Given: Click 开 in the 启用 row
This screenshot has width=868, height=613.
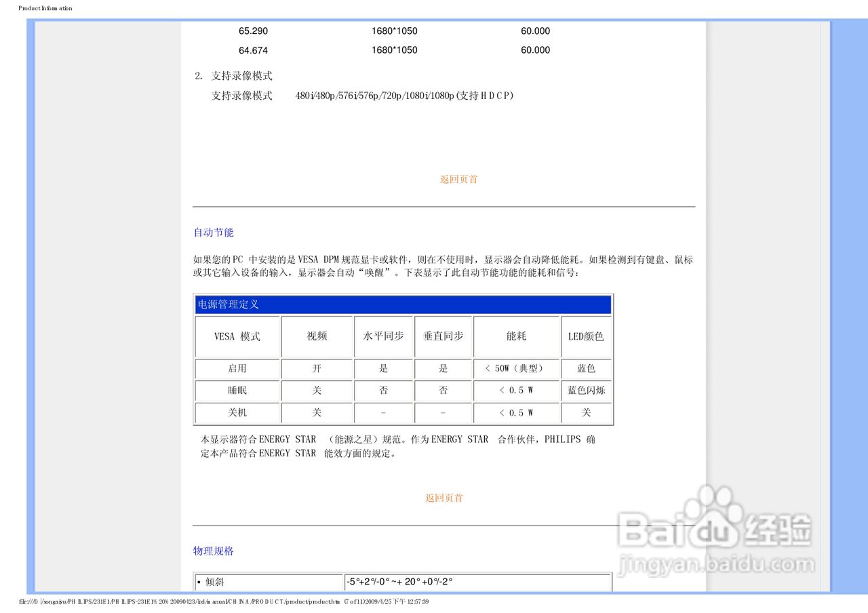Looking at the screenshot, I should [x=317, y=369].
